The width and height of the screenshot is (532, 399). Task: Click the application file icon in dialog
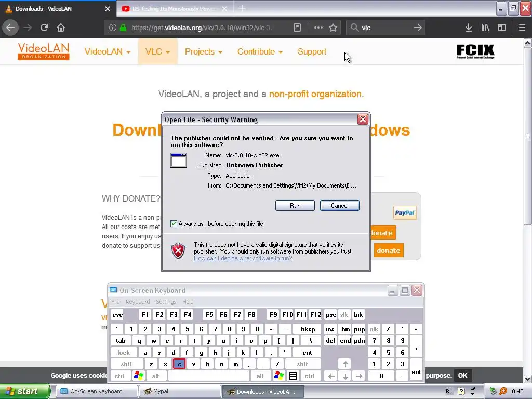point(179,160)
